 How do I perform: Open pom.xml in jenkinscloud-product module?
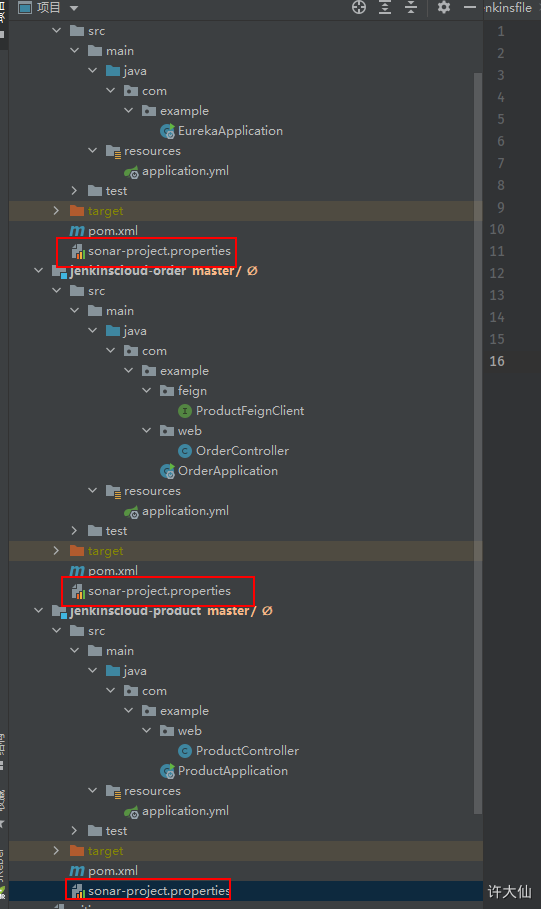click(112, 871)
